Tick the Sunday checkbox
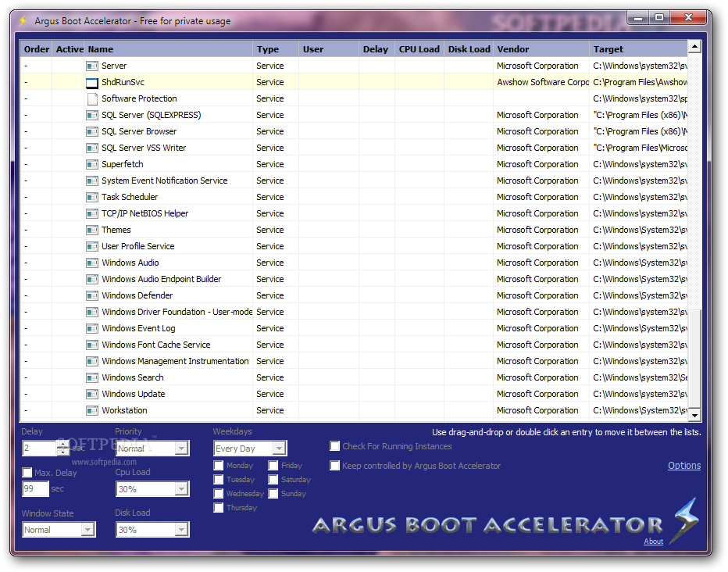 coord(273,494)
